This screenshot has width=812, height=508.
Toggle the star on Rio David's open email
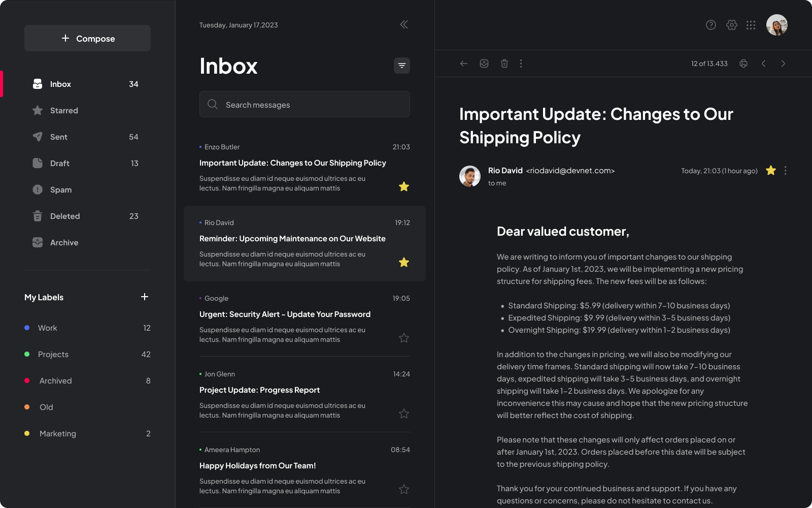point(770,171)
